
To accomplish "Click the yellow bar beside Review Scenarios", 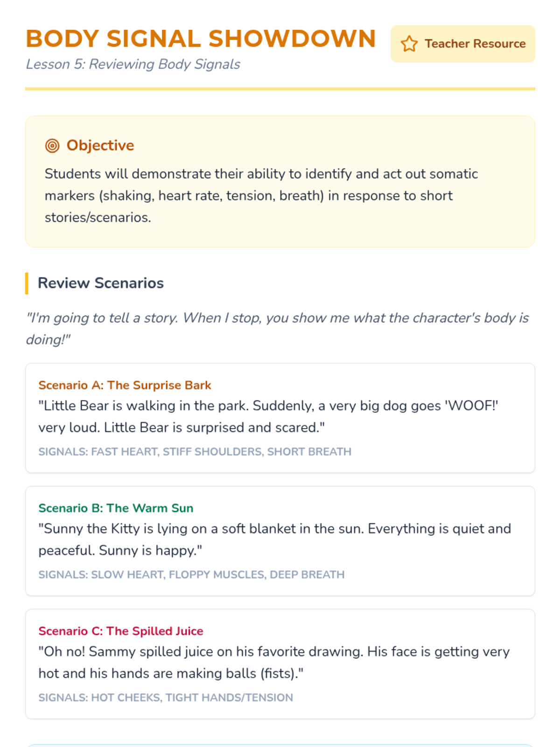I will (x=27, y=283).
